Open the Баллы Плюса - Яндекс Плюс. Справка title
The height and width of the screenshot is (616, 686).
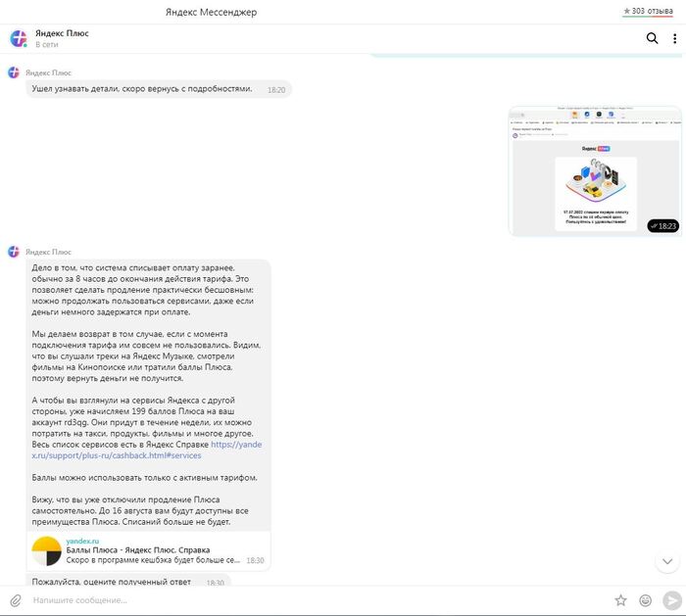tap(138, 550)
